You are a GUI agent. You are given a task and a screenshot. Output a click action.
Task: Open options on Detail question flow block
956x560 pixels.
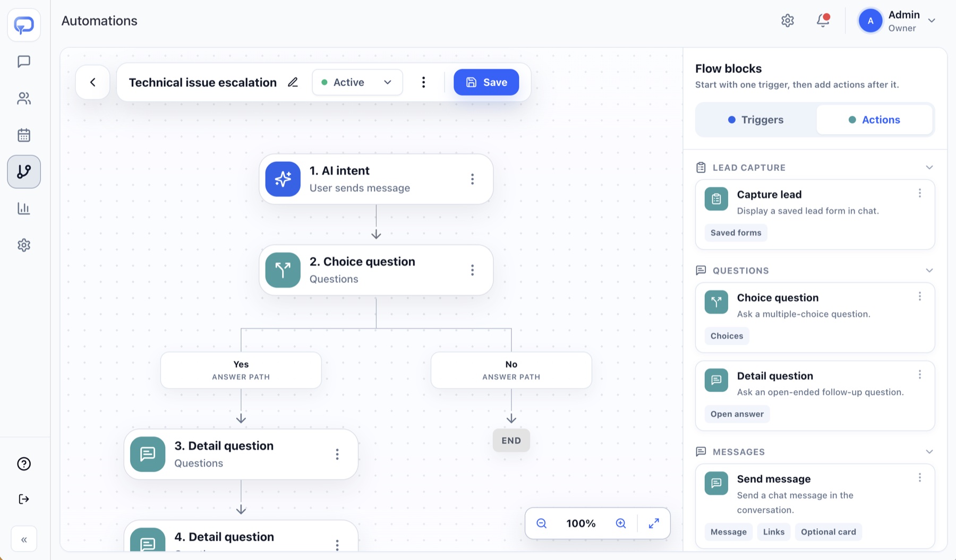(x=920, y=375)
